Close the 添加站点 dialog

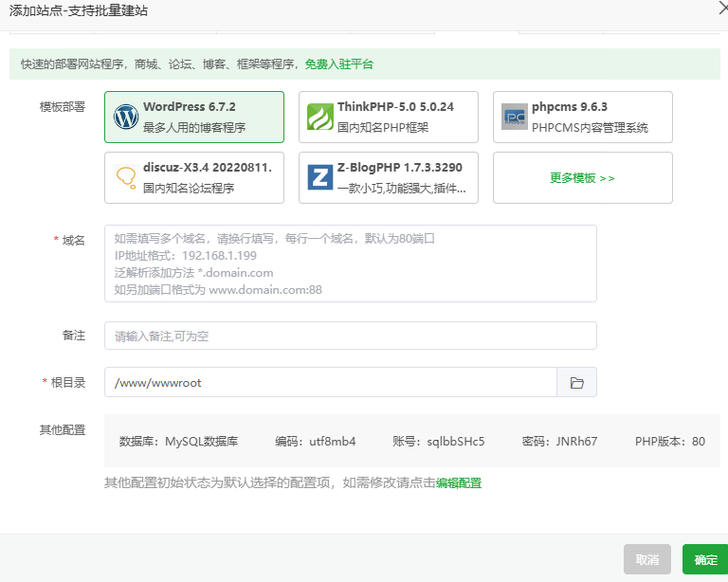point(722,9)
